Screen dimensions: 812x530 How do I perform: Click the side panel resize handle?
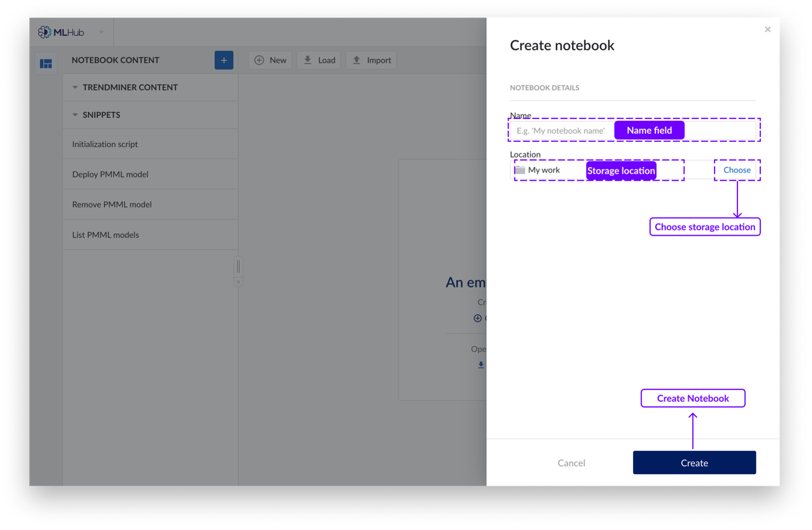tap(238, 267)
